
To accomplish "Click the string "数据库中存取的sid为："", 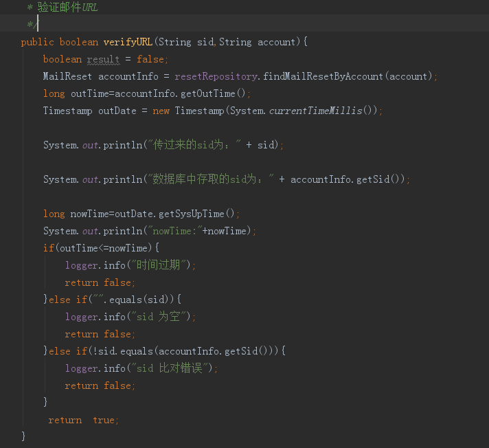I will 211,179.
